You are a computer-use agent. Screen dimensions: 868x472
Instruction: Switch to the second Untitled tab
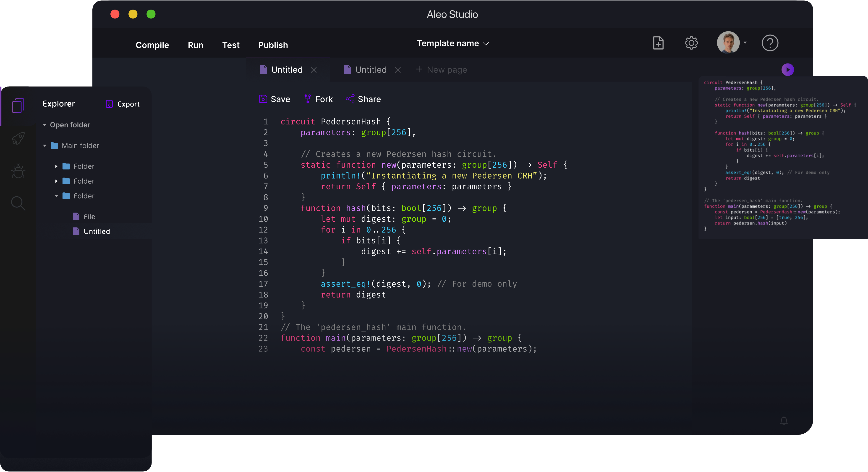click(x=370, y=70)
